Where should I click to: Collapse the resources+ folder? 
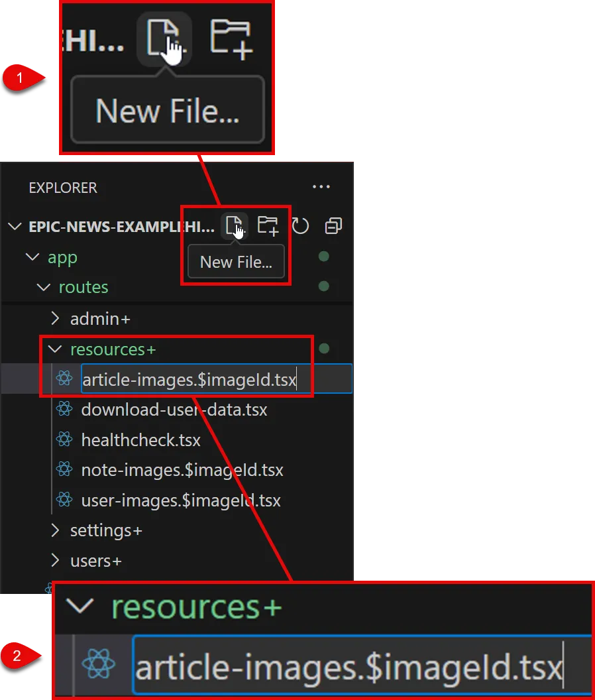(55, 349)
